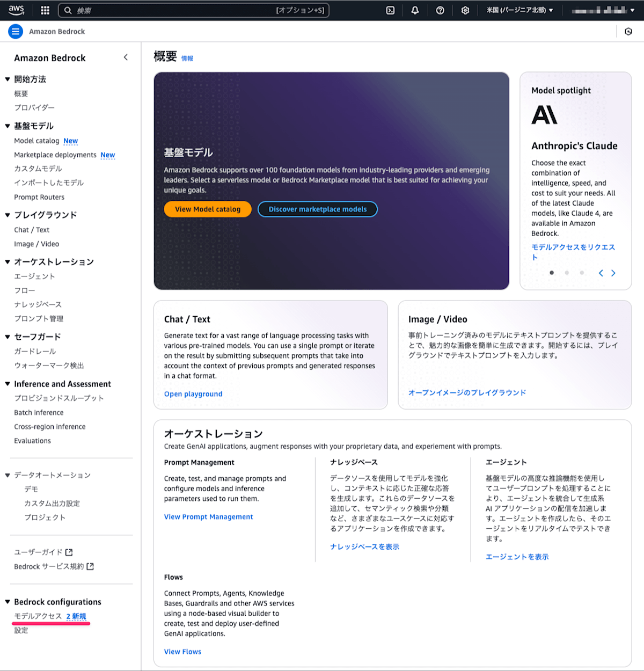Collapse the 基盤モデル section
The width and height of the screenshot is (644, 671).
click(x=8, y=126)
